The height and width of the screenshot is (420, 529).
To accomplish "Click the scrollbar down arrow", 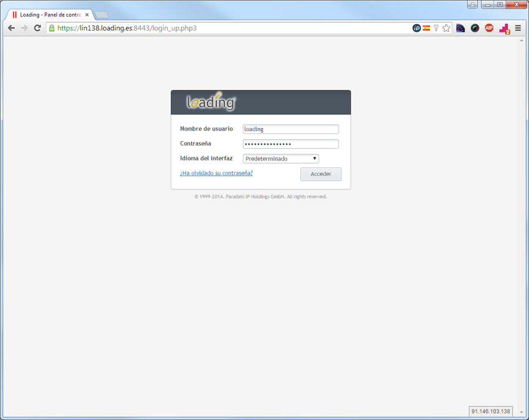I will pyautogui.click(x=521, y=412).
